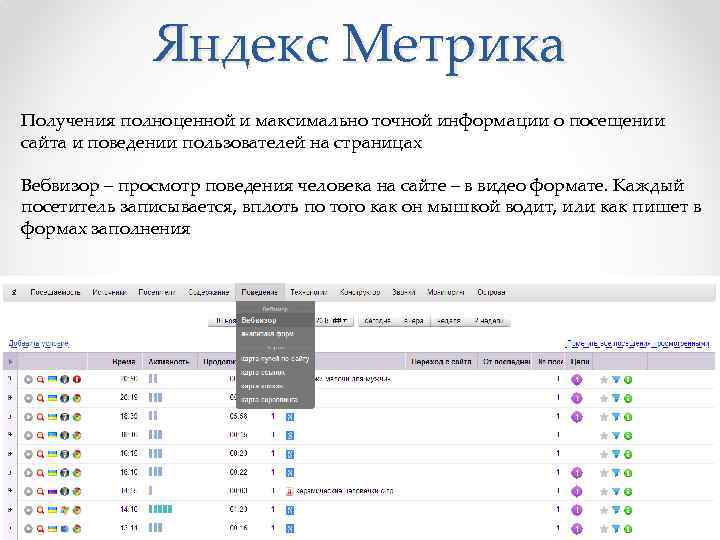Expand the 13:11 visit row details
The height and width of the screenshot is (540, 720).
[x=10, y=529]
